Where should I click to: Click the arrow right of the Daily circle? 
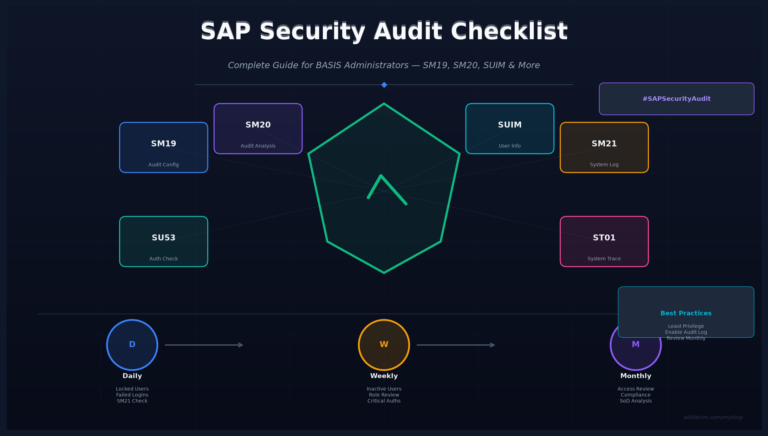(x=204, y=345)
